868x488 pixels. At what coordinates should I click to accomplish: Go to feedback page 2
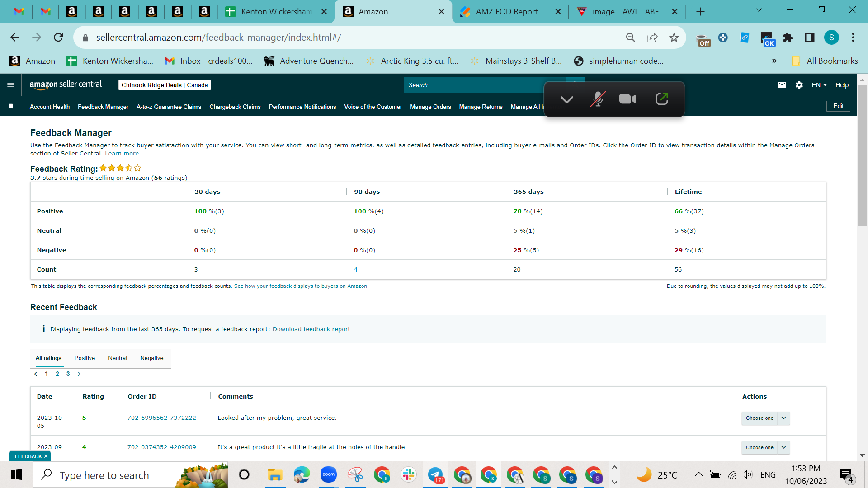point(57,374)
